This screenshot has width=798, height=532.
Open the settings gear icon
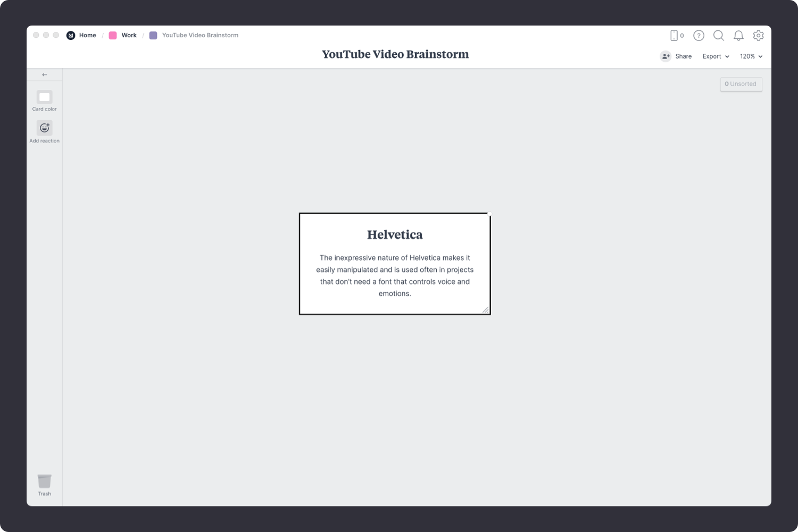(x=758, y=35)
